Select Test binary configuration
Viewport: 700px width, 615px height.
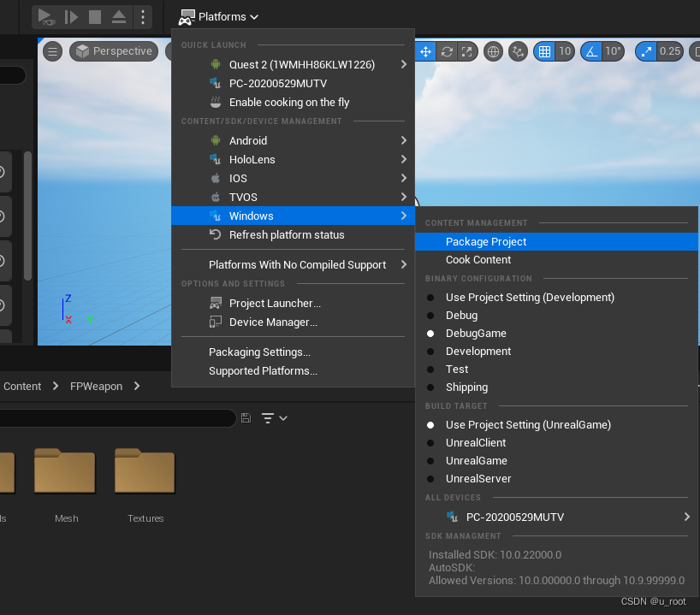point(556,370)
